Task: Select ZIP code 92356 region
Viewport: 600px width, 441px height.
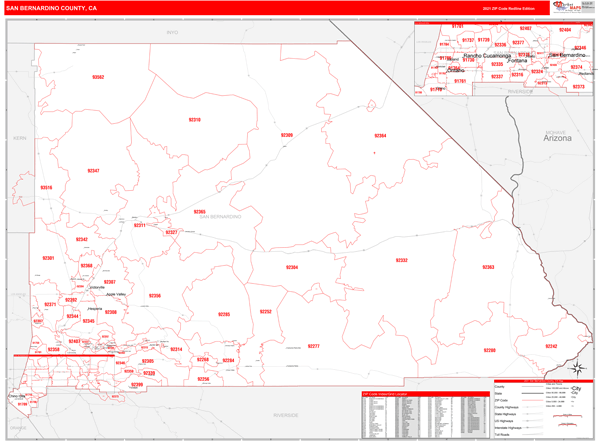Action: coord(155,296)
